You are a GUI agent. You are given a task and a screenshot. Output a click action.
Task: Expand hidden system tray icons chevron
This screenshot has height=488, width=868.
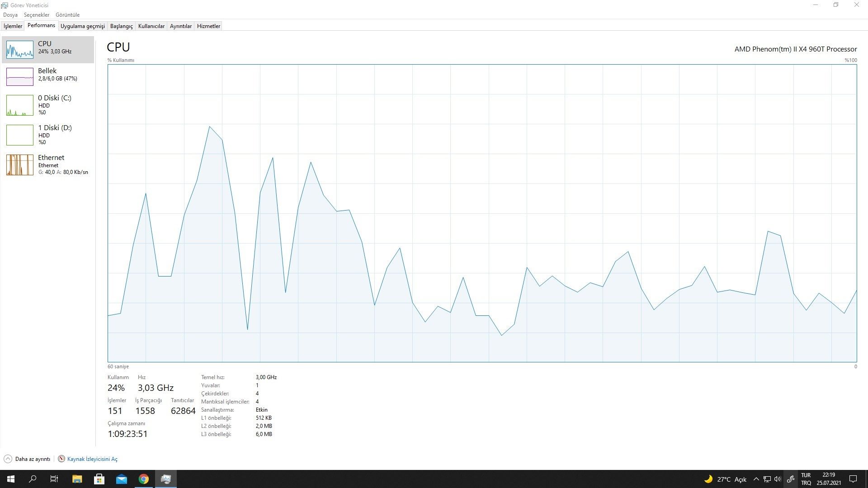coord(756,479)
